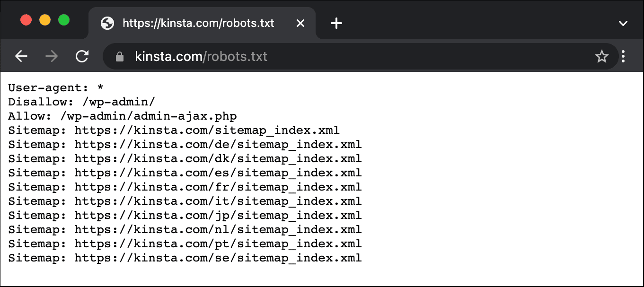Select the kinsta.com/robots.txt tab
Image resolution: width=644 pixels, height=287 pixels.
click(198, 23)
